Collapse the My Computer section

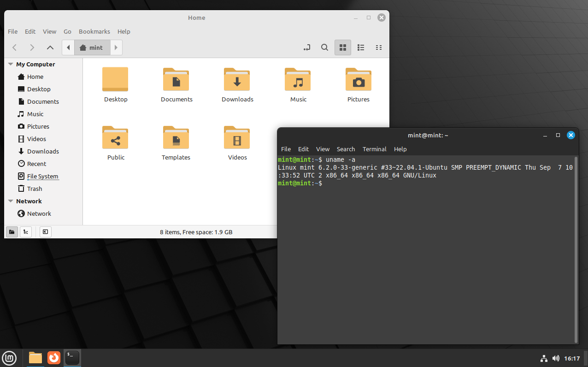(x=11, y=65)
